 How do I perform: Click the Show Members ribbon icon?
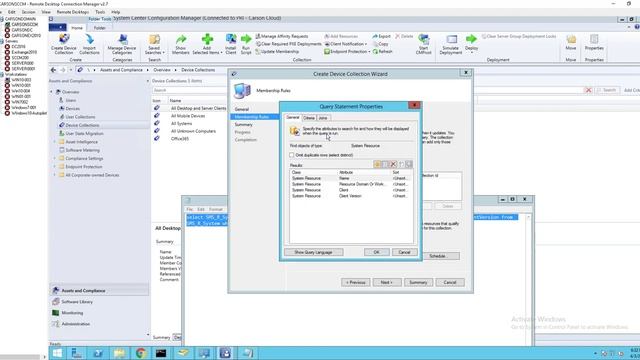coord(180,44)
